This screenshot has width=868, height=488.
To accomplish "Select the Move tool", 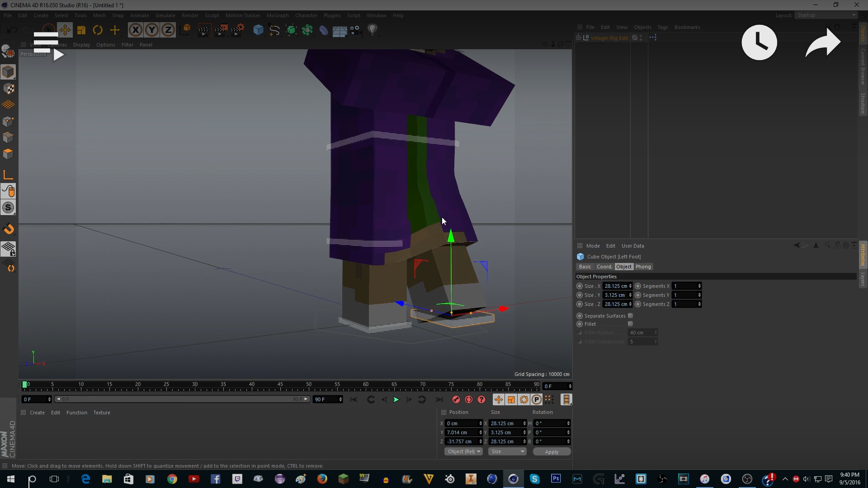I will (x=65, y=30).
